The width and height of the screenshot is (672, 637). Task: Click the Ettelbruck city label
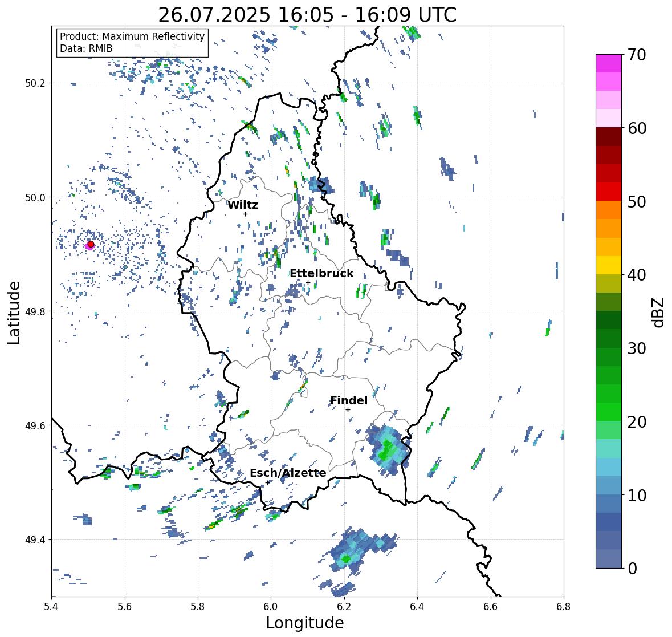(322, 273)
